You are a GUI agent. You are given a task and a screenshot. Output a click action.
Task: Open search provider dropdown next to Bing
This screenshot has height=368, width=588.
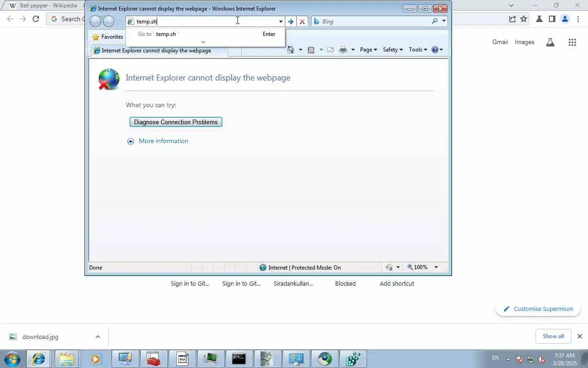(444, 21)
